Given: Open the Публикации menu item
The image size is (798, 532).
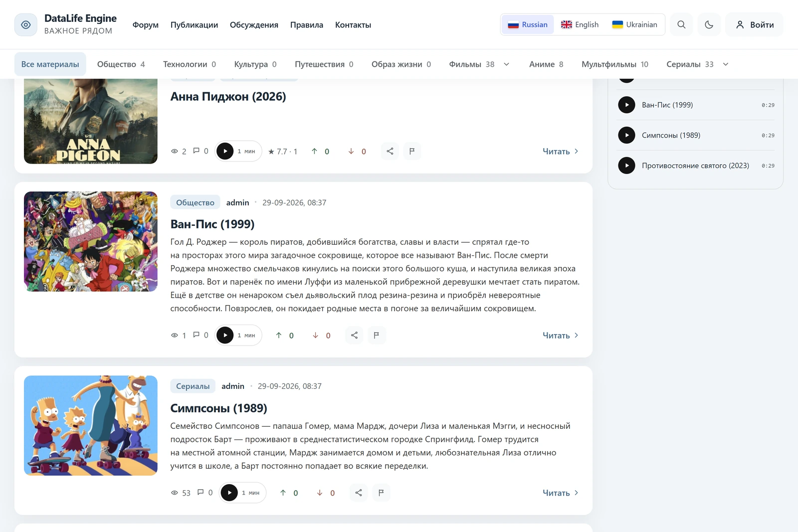Looking at the screenshot, I should point(194,25).
